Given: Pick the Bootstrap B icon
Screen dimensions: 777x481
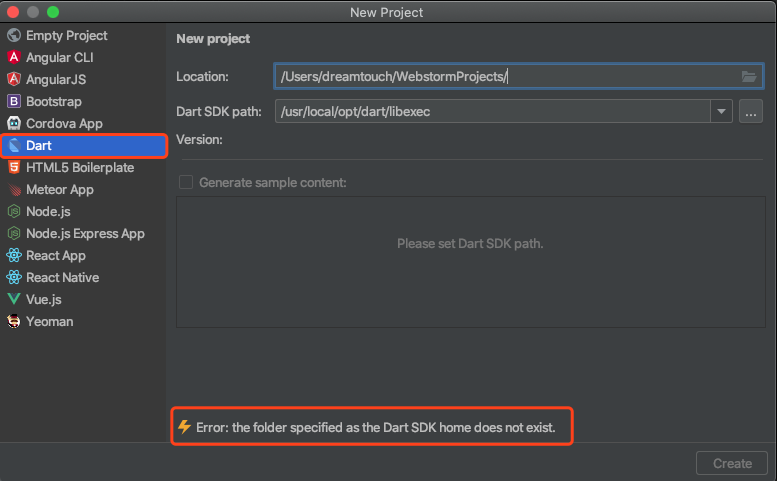Looking at the screenshot, I should pos(14,102).
